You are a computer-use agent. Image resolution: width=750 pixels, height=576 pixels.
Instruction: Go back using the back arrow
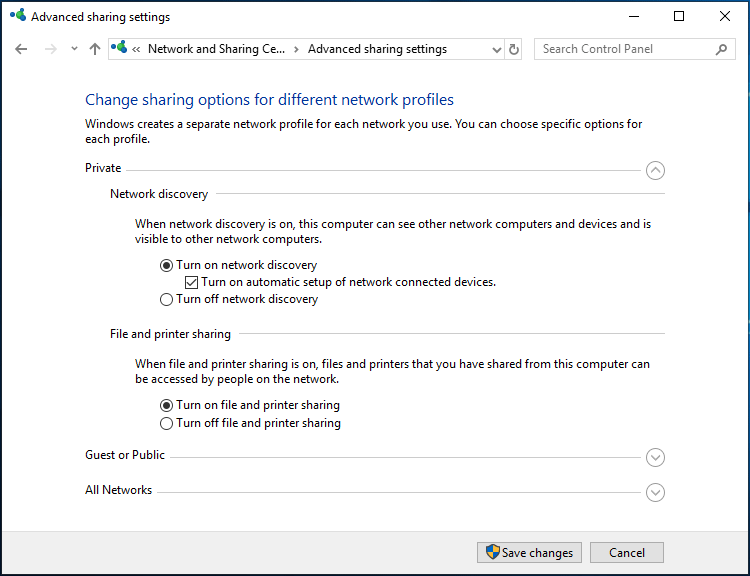[21, 49]
